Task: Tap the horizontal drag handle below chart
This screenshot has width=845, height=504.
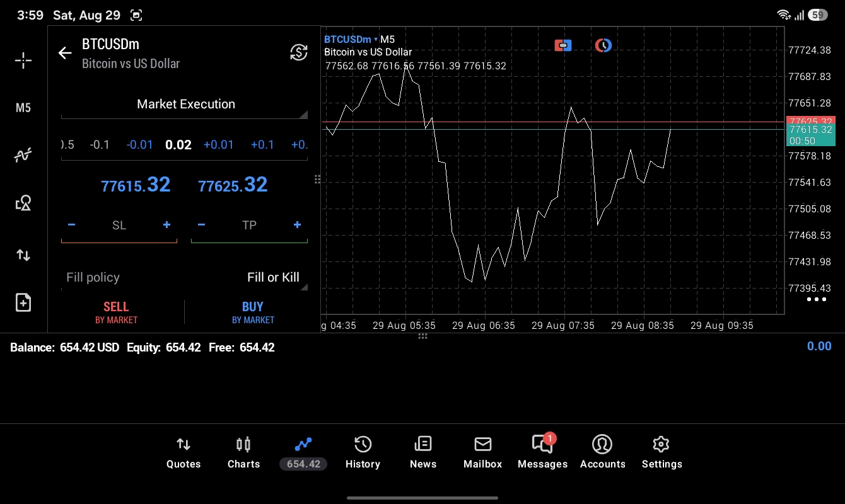Action: click(x=422, y=336)
